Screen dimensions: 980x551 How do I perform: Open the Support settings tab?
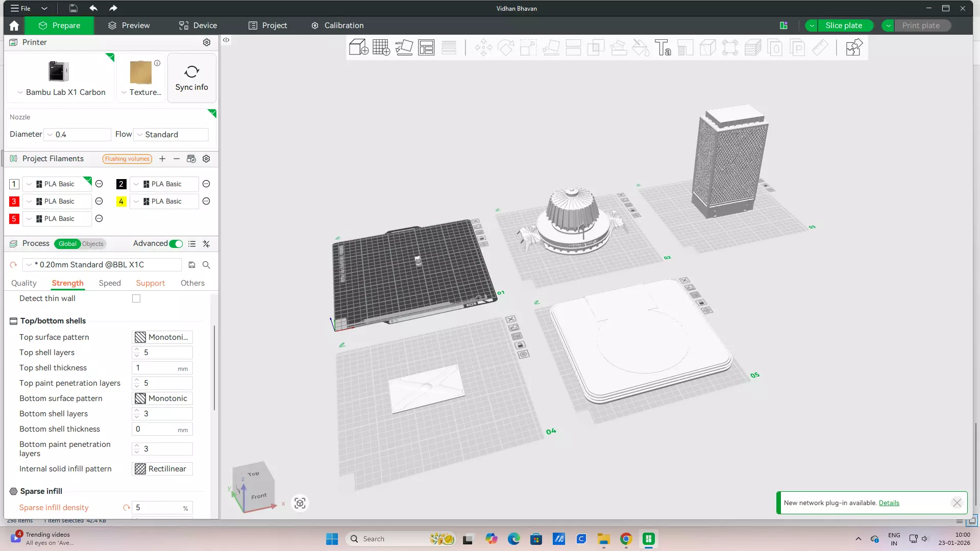150,283
